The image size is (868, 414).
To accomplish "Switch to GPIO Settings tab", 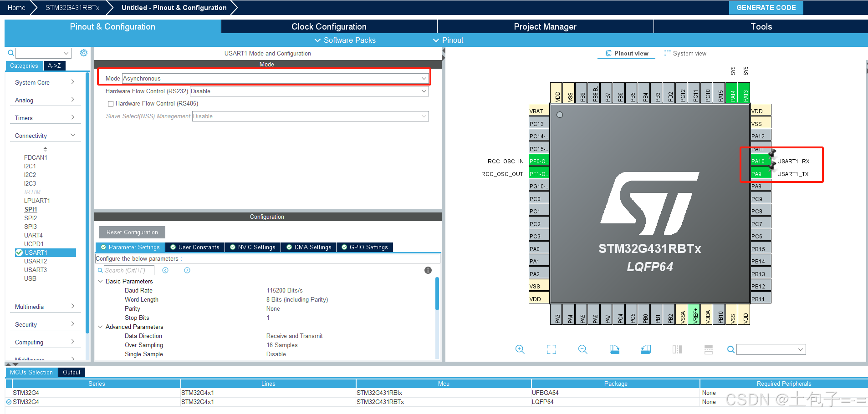I will [x=365, y=247].
